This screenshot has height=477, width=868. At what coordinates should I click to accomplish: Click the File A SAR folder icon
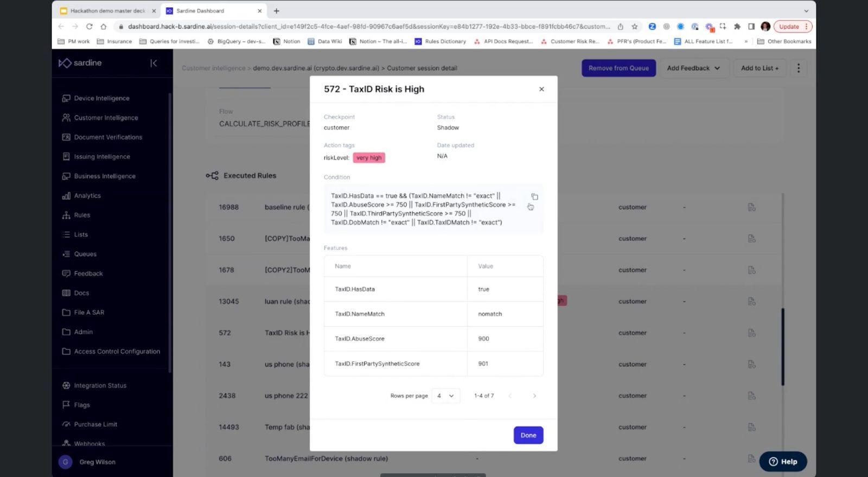(x=66, y=313)
